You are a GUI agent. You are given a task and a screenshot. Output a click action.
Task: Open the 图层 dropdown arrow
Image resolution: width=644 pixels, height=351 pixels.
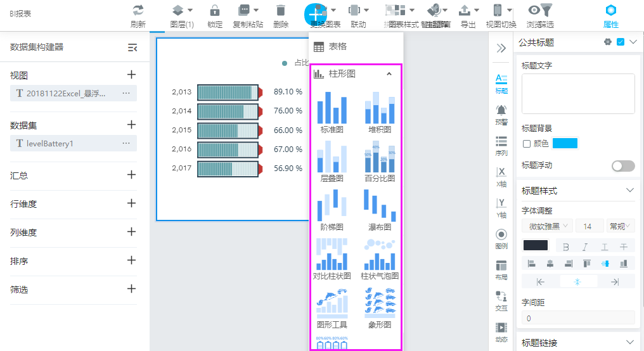coord(190,10)
